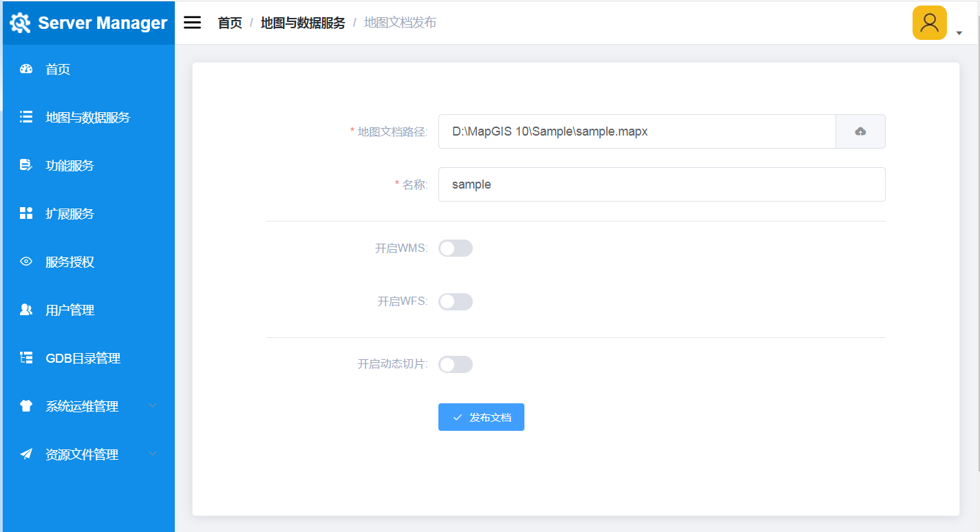Open the user menu dropdown arrow
Image resolution: width=980 pixels, height=532 pixels.
click(x=959, y=33)
